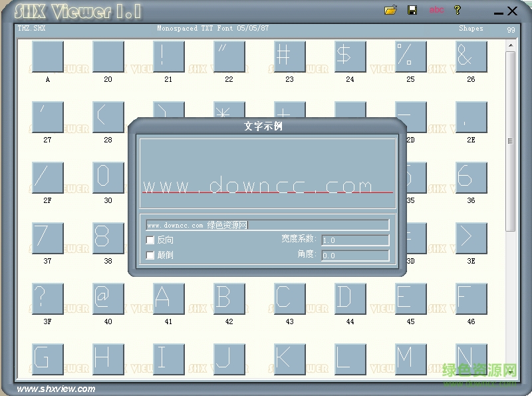Click the THZ.SHX file name label
The height and width of the screenshot is (396, 532).
tap(31, 28)
